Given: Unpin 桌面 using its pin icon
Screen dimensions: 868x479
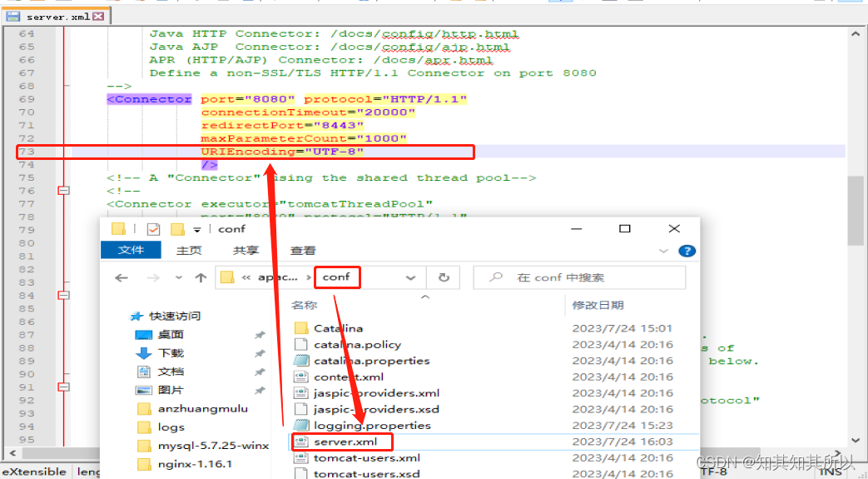Looking at the screenshot, I should (260, 335).
